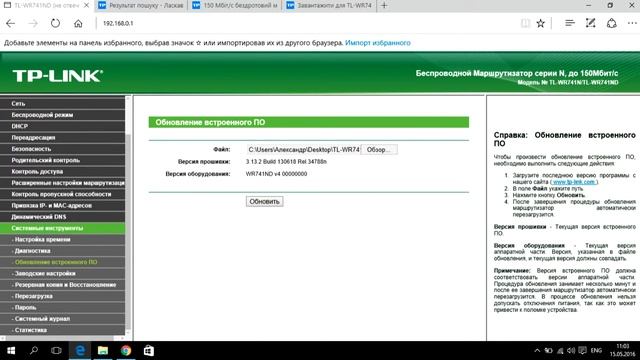Open the network tray icon
The width and height of the screenshot is (640, 360).
pyautogui.click(x=560, y=351)
